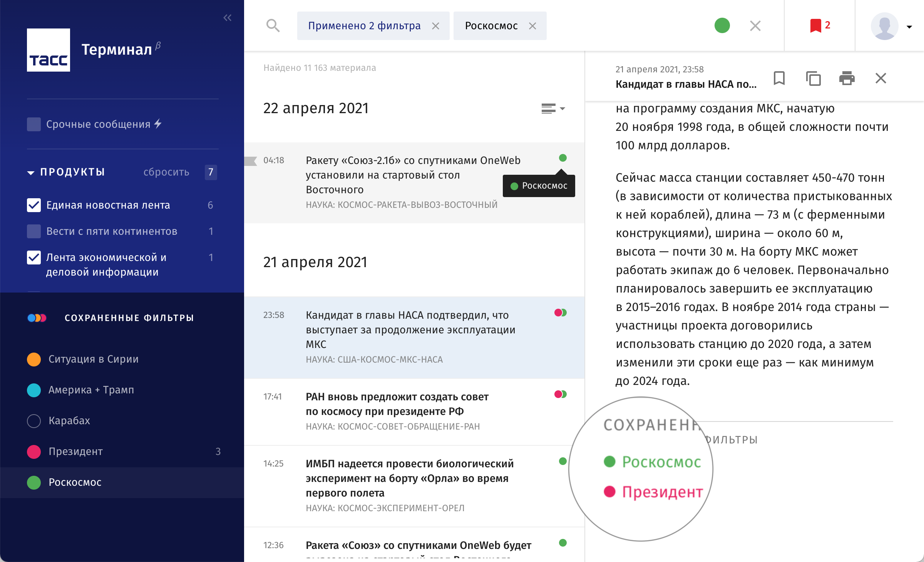This screenshot has width=924, height=562.
Task: Click products count badge 7
Action: pyautogui.click(x=211, y=172)
